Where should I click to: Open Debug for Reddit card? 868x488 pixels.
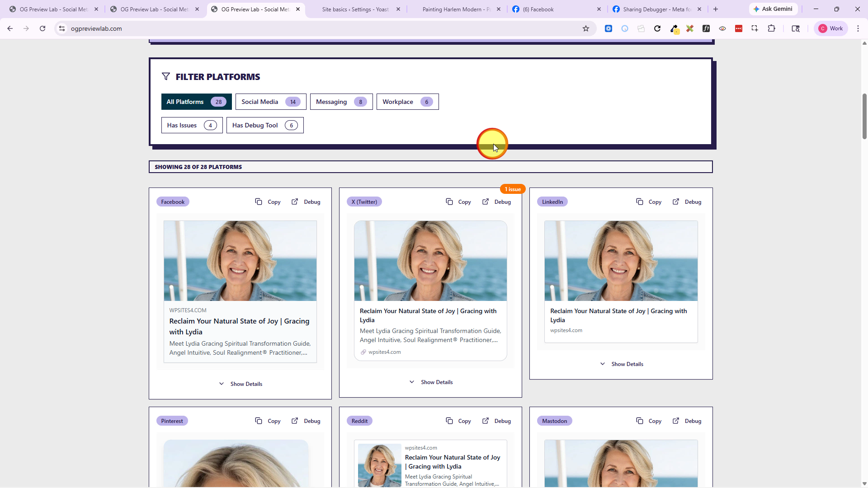coord(496,421)
